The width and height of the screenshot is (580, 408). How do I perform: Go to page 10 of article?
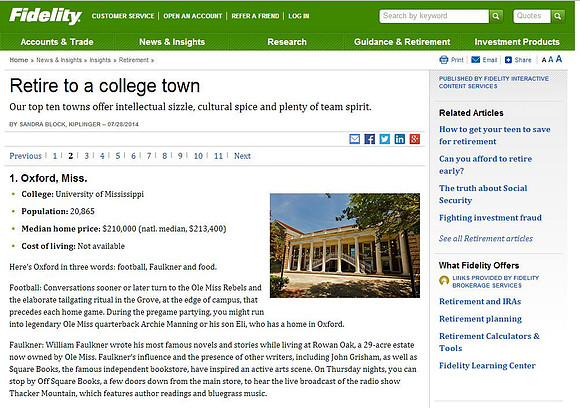[198, 156]
